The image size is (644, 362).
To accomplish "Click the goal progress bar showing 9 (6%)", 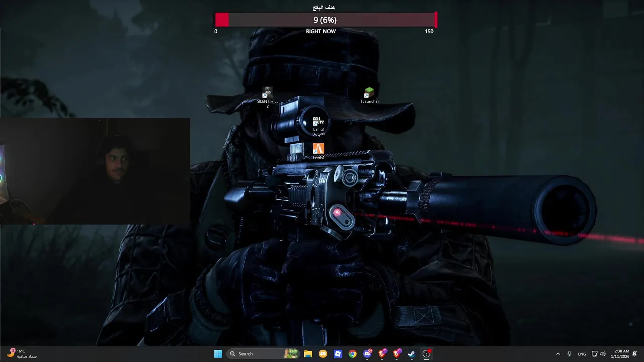I will [x=326, y=20].
